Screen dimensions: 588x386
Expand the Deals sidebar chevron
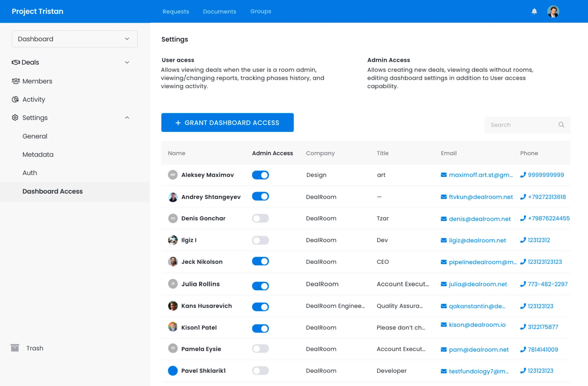click(127, 62)
